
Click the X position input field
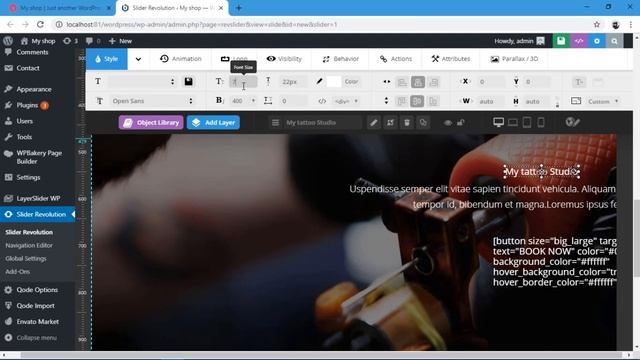pos(490,82)
